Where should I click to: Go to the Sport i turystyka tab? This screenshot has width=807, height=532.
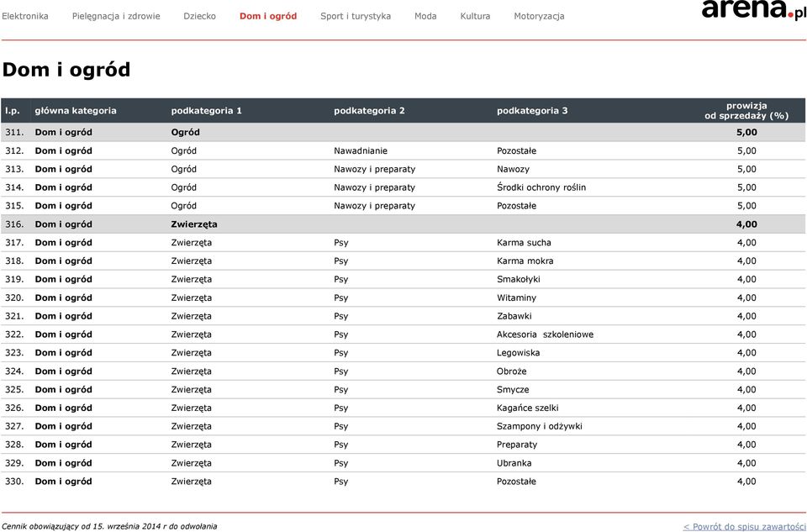point(356,16)
